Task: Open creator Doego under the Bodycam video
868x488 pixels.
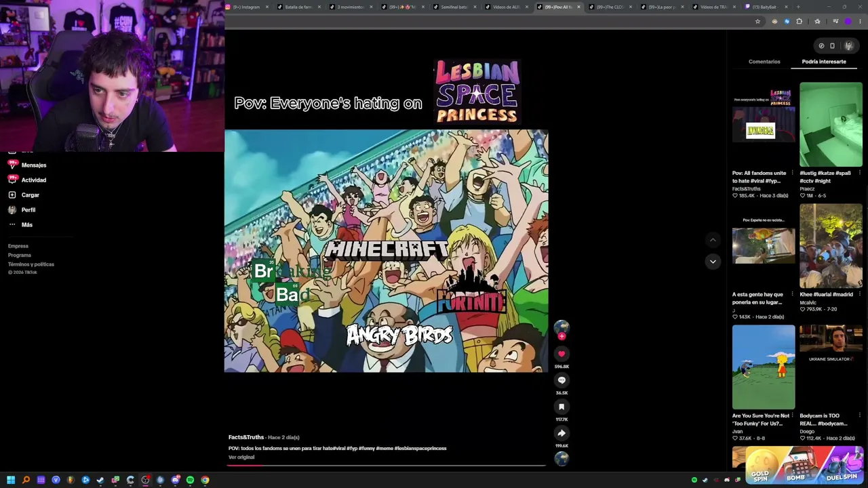Action: click(x=807, y=432)
